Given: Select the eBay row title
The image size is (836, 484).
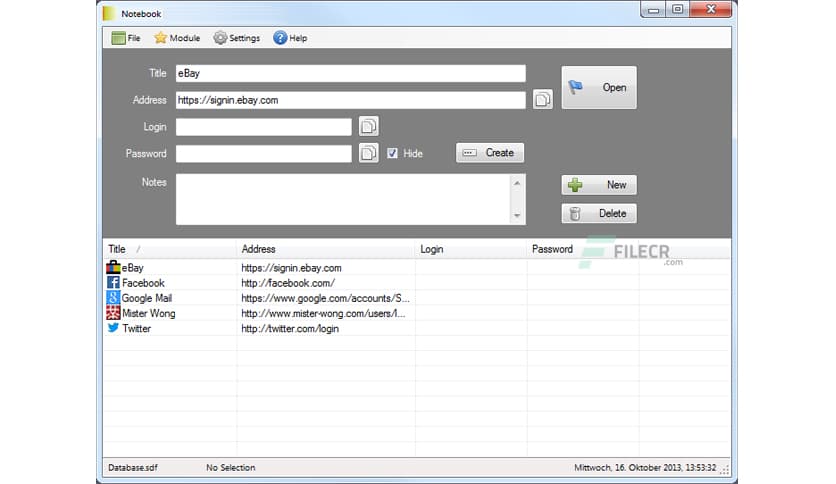Looking at the screenshot, I should (133, 268).
